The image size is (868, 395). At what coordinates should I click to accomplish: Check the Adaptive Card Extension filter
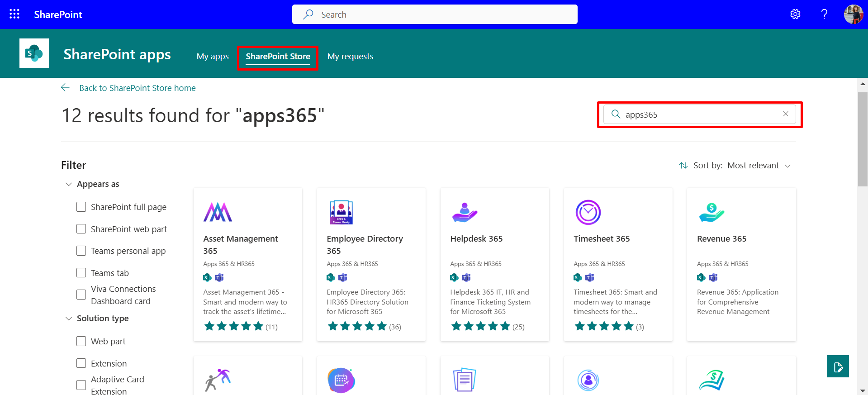81,385
